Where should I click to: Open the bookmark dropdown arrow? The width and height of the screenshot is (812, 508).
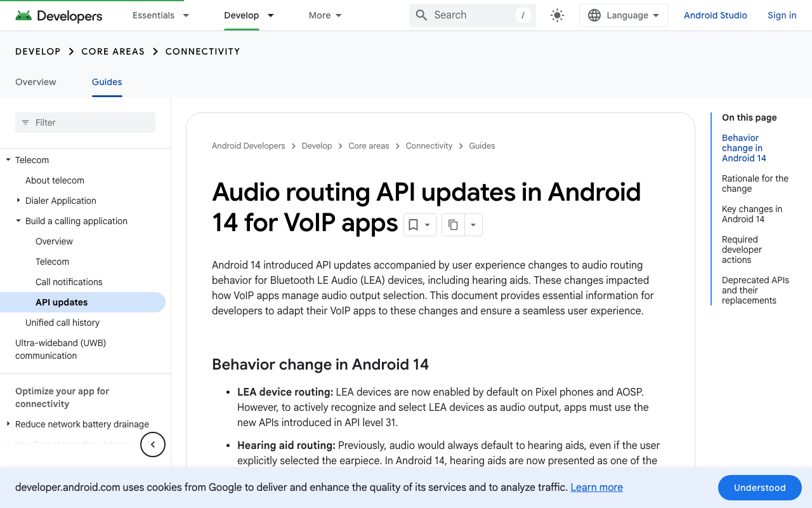point(428,225)
